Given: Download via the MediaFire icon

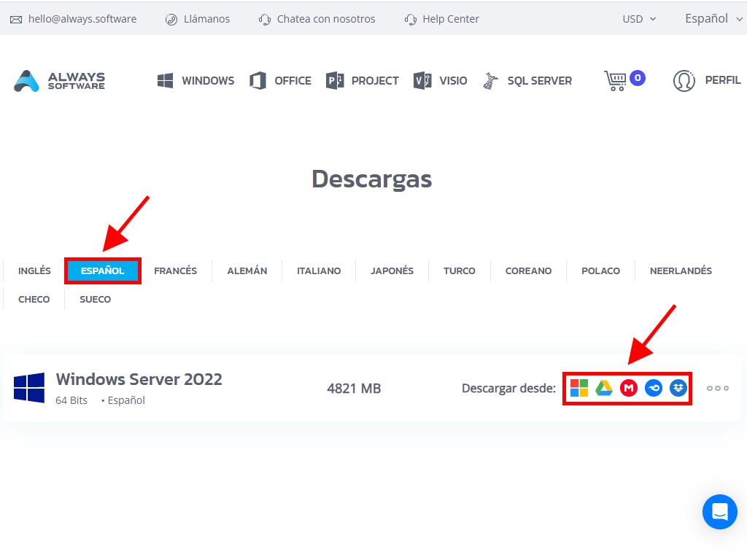Looking at the screenshot, I should 654,388.
